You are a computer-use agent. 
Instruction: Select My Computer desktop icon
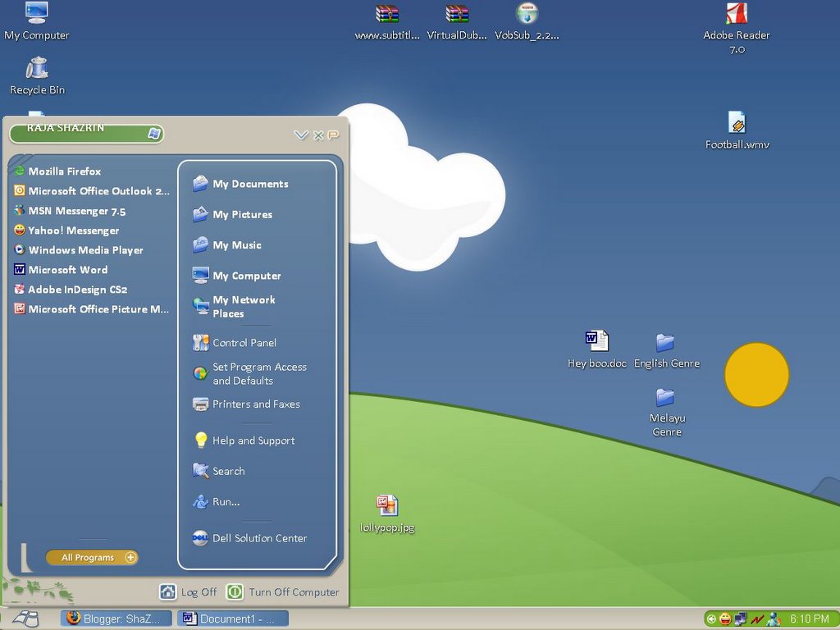click(36, 21)
